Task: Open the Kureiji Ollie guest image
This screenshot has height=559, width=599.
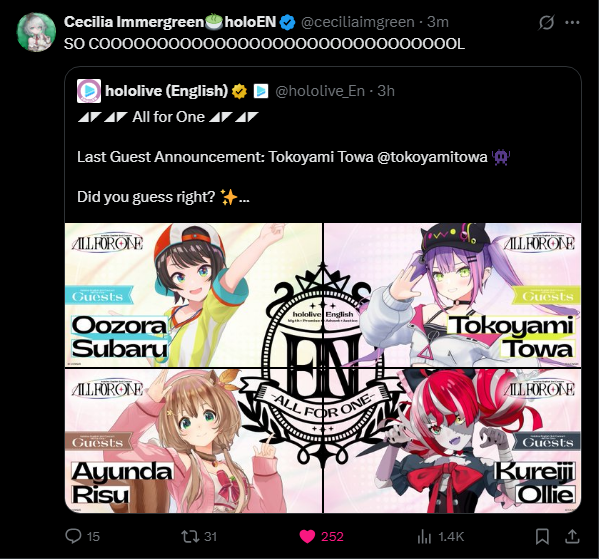Action: (x=452, y=441)
